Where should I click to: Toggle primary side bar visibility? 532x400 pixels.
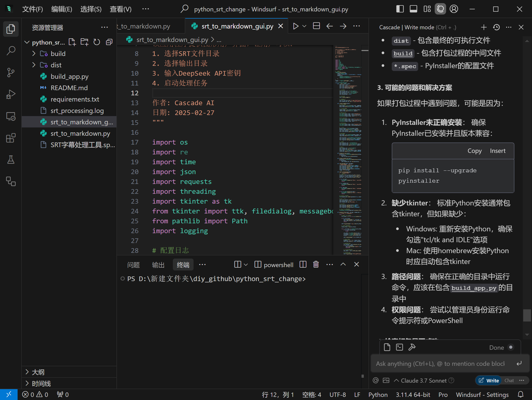[x=400, y=9]
